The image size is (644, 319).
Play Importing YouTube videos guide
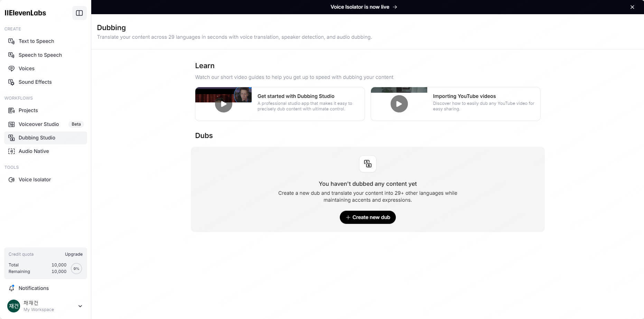[x=399, y=104]
